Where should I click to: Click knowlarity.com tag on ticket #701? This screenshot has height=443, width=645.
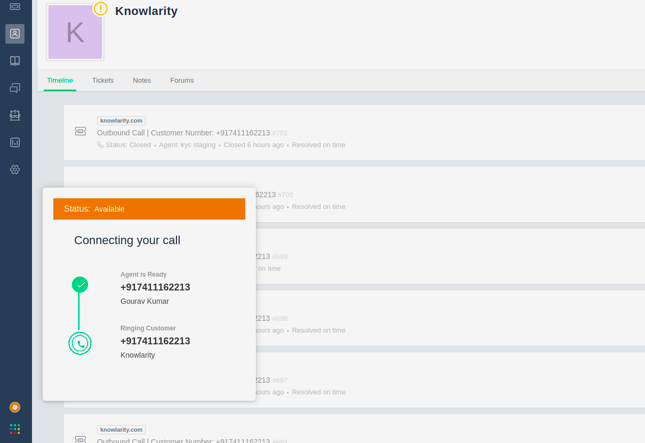(121, 121)
